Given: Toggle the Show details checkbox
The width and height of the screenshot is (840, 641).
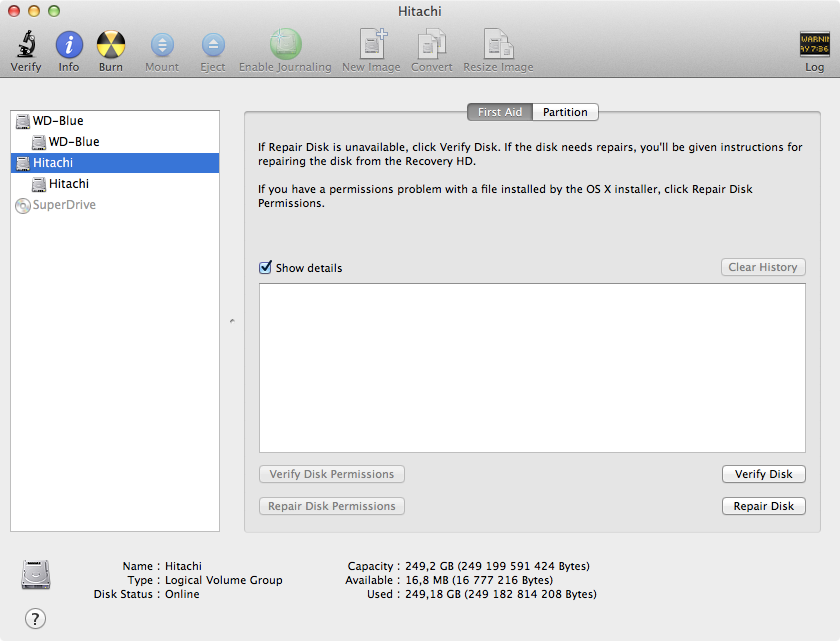Looking at the screenshot, I should click(265, 267).
